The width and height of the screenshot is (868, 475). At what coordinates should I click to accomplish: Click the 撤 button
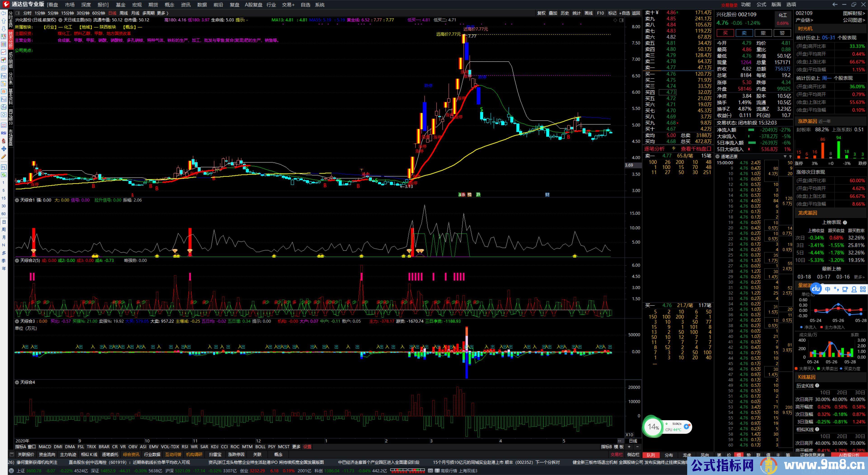click(763, 33)
